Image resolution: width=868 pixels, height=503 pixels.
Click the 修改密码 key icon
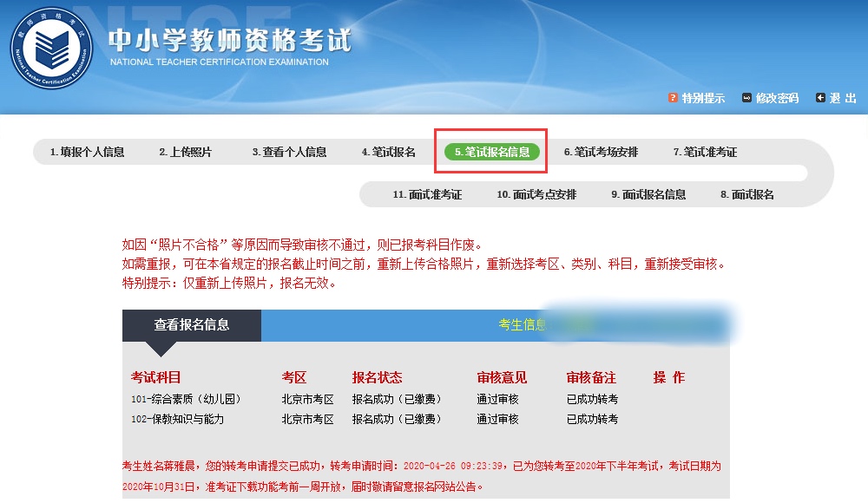click(746, 98)
